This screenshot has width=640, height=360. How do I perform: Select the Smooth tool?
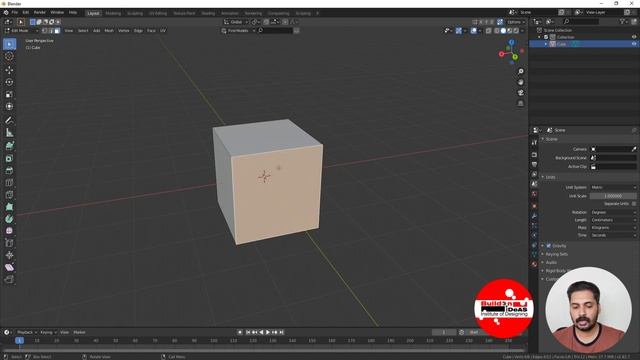9,231
